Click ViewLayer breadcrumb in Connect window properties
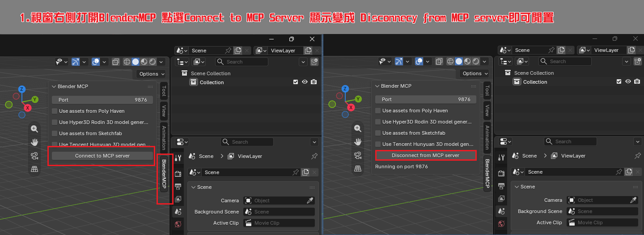This screenshot has width=644, height=235. tap(245, 156)
